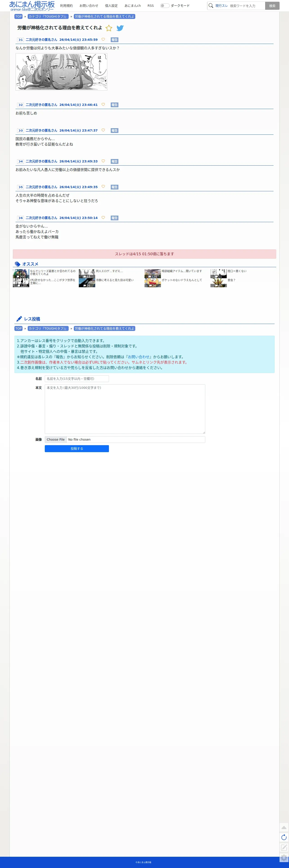Report post 2 using 報告
The image size is (289, 868).
tap(115, 105)
